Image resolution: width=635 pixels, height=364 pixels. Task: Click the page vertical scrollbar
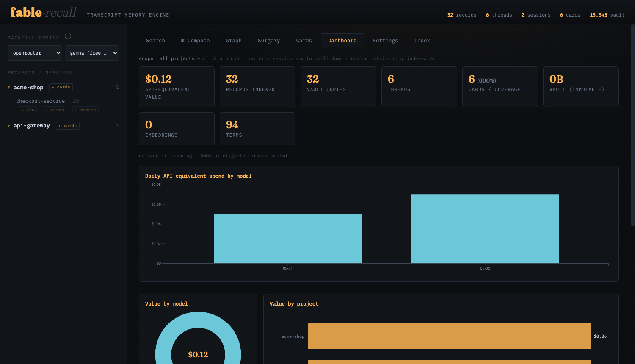[x=633, y=125]
